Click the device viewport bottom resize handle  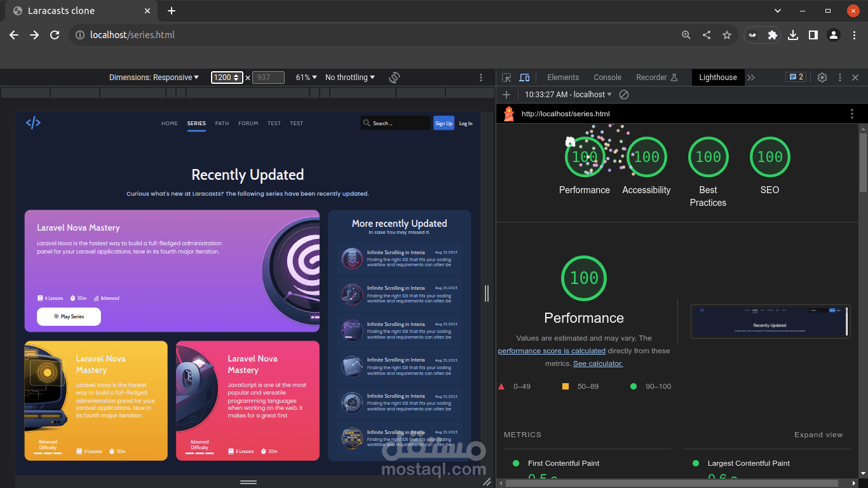[248, 482]
